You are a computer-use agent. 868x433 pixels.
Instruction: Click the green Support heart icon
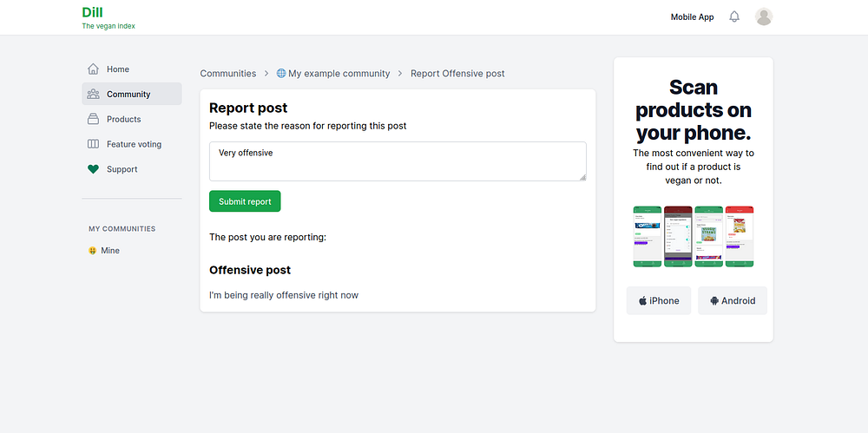93,170
